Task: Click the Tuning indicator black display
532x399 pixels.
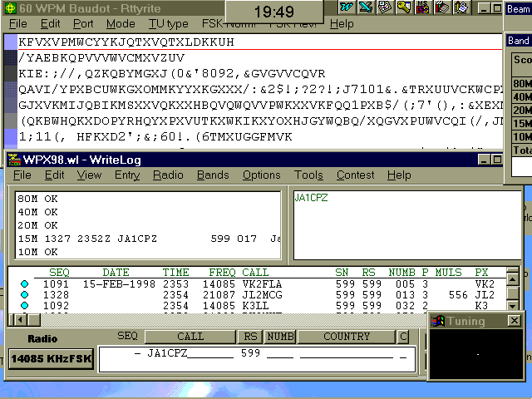Action: (x=476, y=354)
